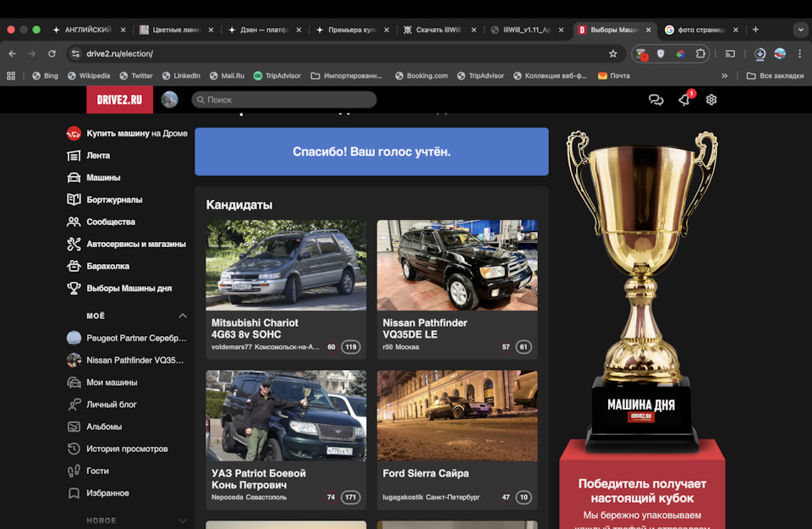Open the lugagakostik user profile
The image size is (812, 529).
coord(403,498)
